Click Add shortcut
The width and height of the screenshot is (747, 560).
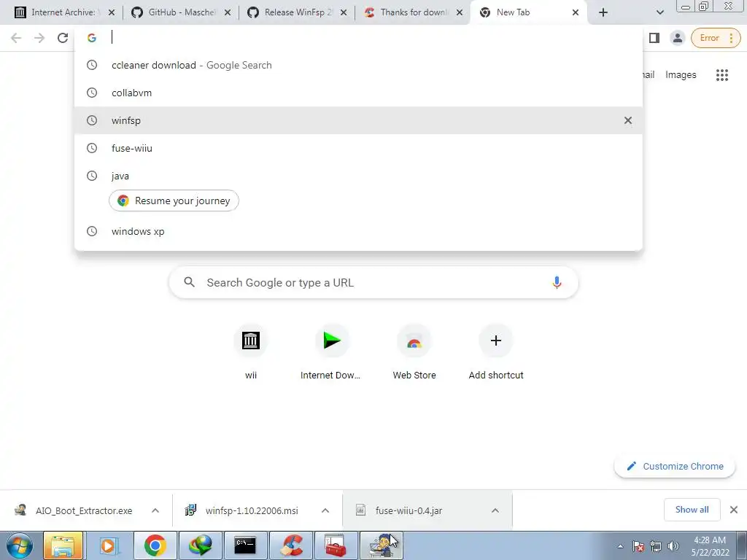coord(496,352)
